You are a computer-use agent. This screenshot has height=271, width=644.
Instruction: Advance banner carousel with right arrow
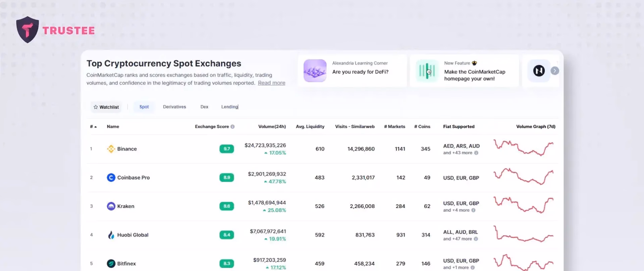click(x=555, y=71)
